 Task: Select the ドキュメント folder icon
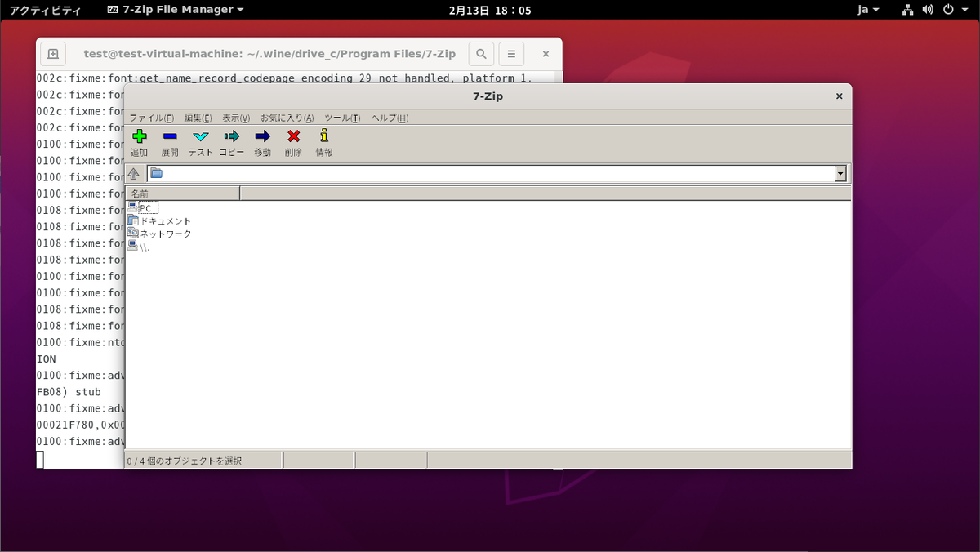tap(132, 220)
